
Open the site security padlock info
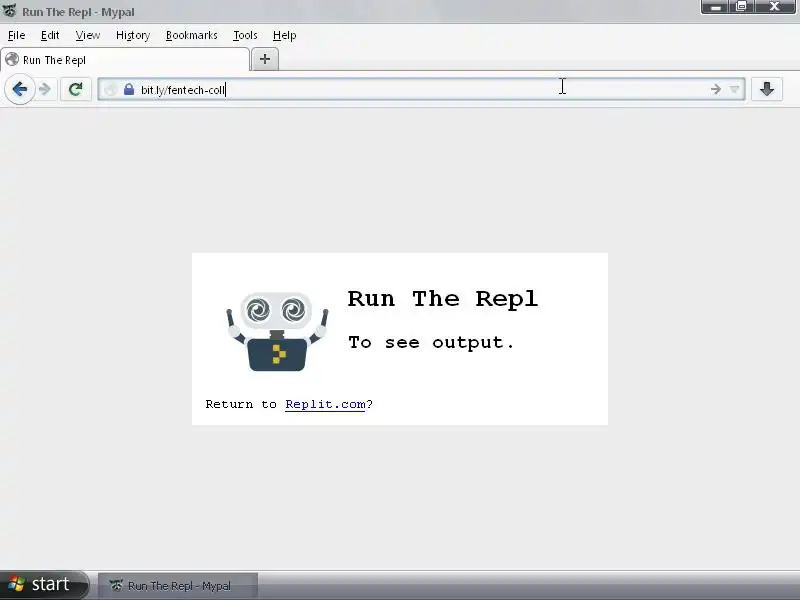129,89
